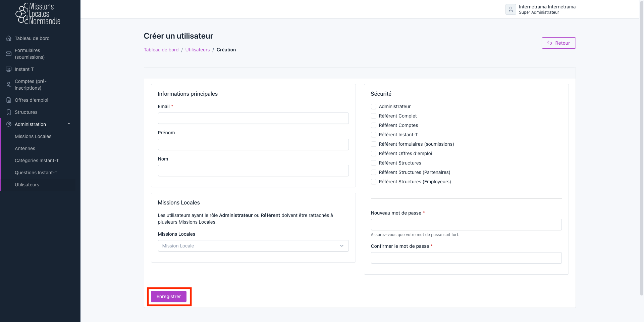Open Utilisateurs in the sidebar submenu
The height and width of the screenshot is (322, 644).
pos(27,185)
